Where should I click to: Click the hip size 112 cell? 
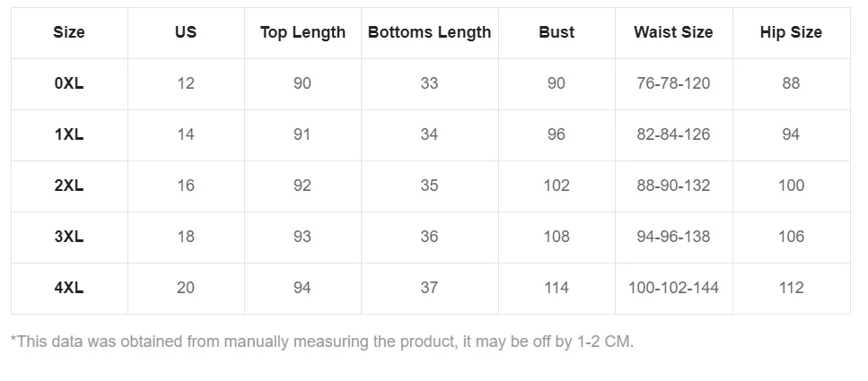[x=791, y=288]
